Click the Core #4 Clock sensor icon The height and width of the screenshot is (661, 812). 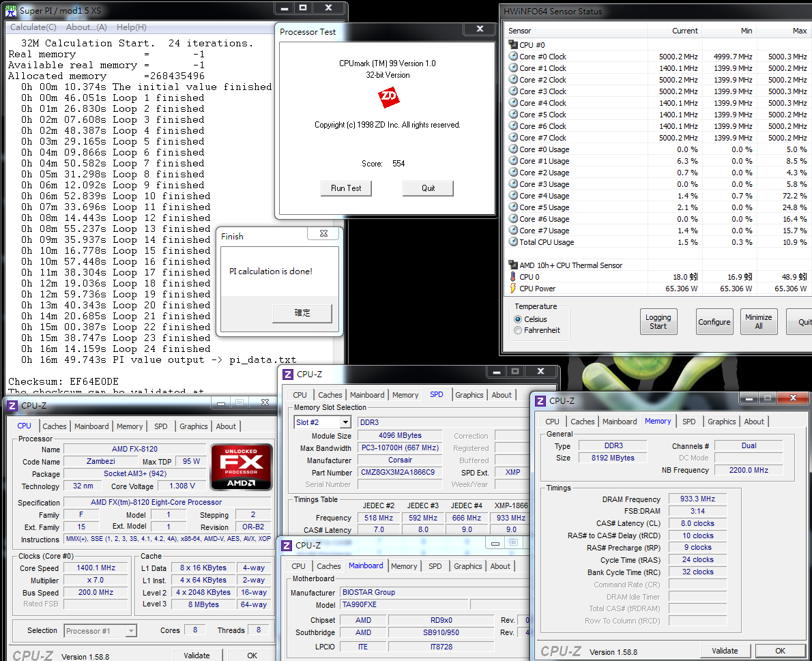[x=513, y=102]
